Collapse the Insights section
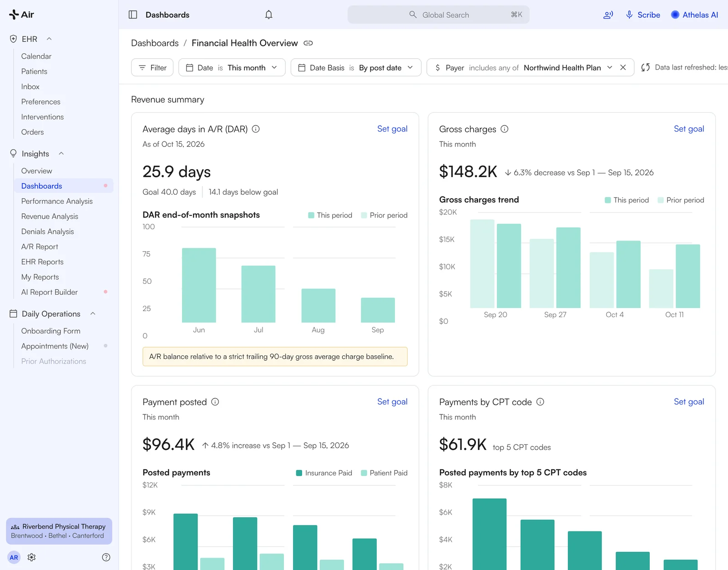The height and width of the screenshot is (570, 728). (x=61, y=154)
